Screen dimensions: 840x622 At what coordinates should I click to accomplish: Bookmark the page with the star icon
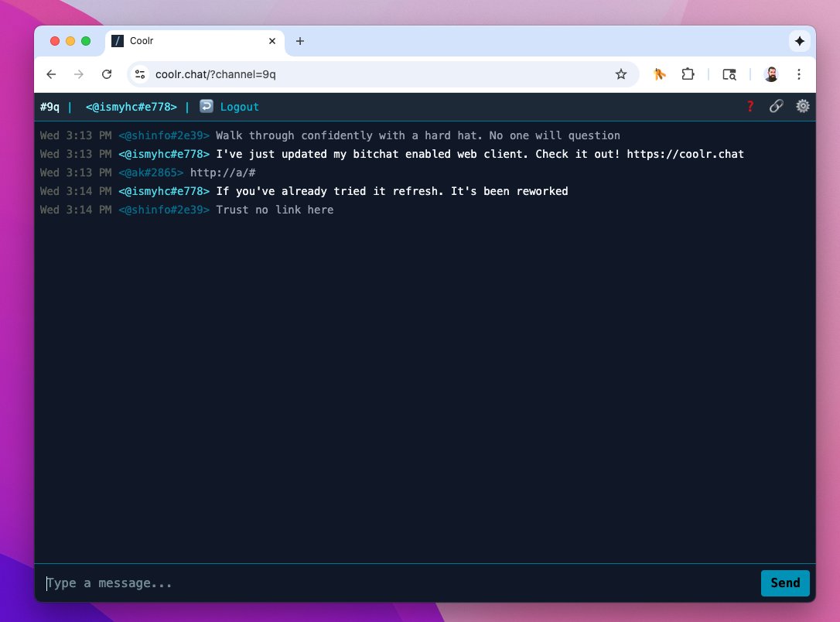621,73
